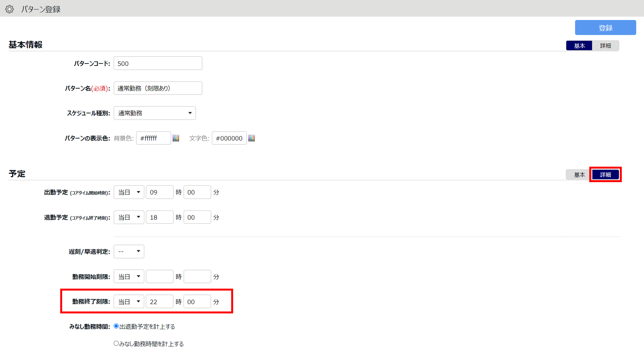Expand スケジュール種別 dropdown
This screenshot has width=644, height=362.
[155, 113]
